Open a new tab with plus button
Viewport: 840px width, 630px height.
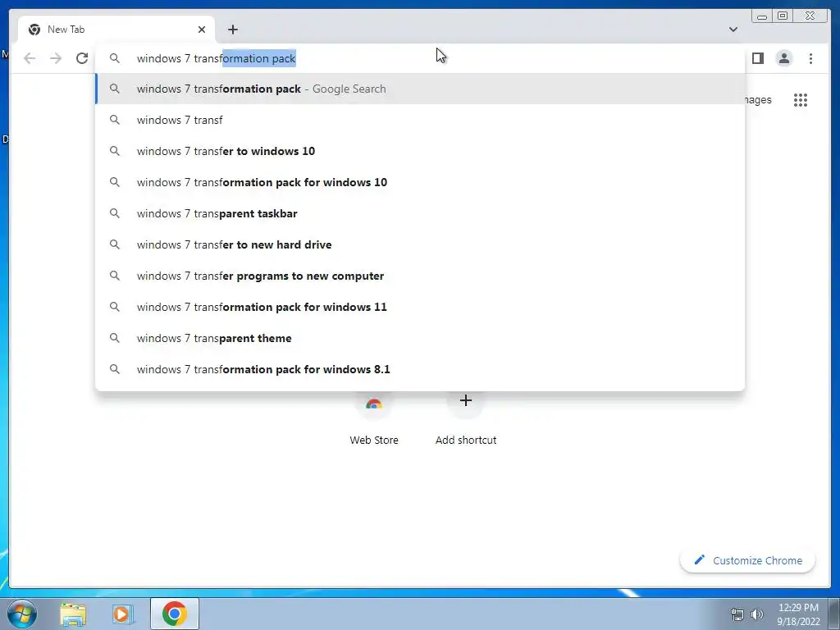click(232, 30)
